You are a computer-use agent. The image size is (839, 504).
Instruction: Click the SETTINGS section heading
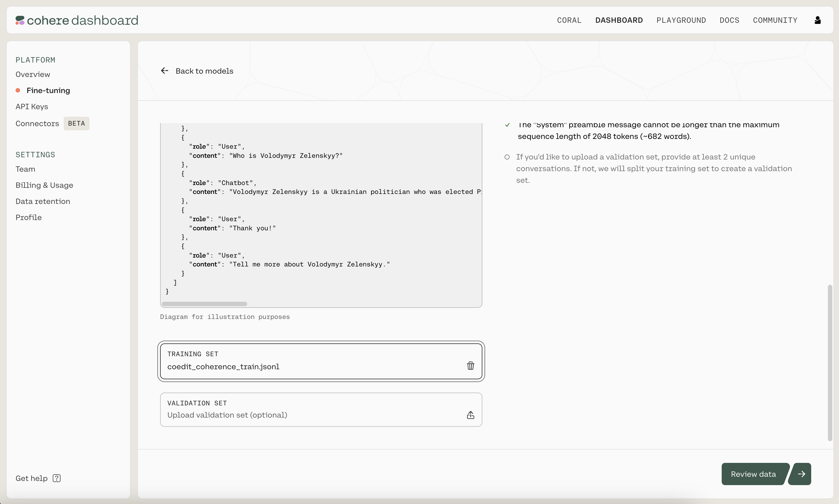[35, 154]
